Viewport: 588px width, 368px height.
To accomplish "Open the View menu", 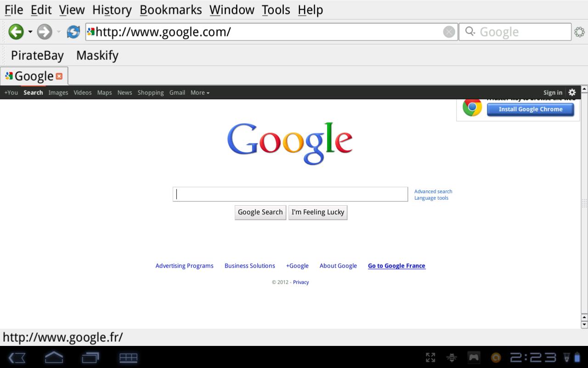I will point(72,10).
